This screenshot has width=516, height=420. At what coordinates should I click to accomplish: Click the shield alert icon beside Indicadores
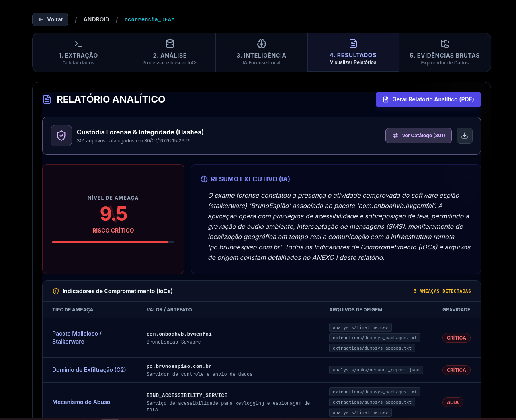(x=56, y=291)
